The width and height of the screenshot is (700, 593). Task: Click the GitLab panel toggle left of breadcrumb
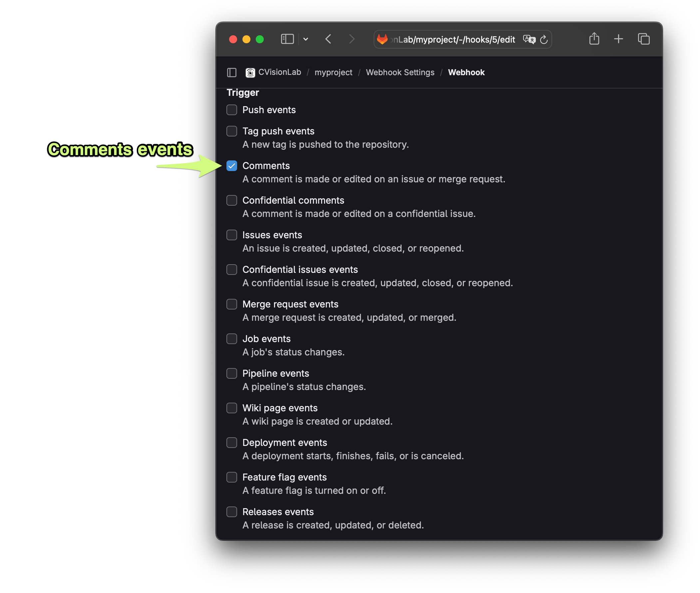click(x=231, y=72)
